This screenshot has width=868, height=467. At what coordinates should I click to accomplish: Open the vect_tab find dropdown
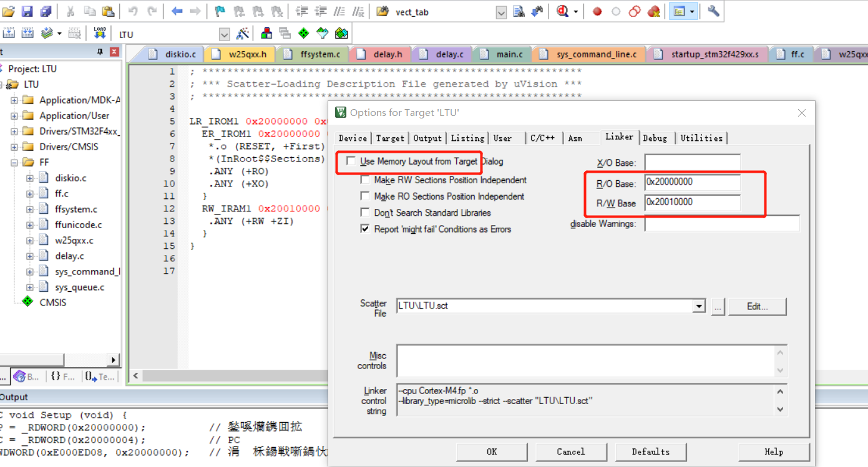click(x=501, y=12)
